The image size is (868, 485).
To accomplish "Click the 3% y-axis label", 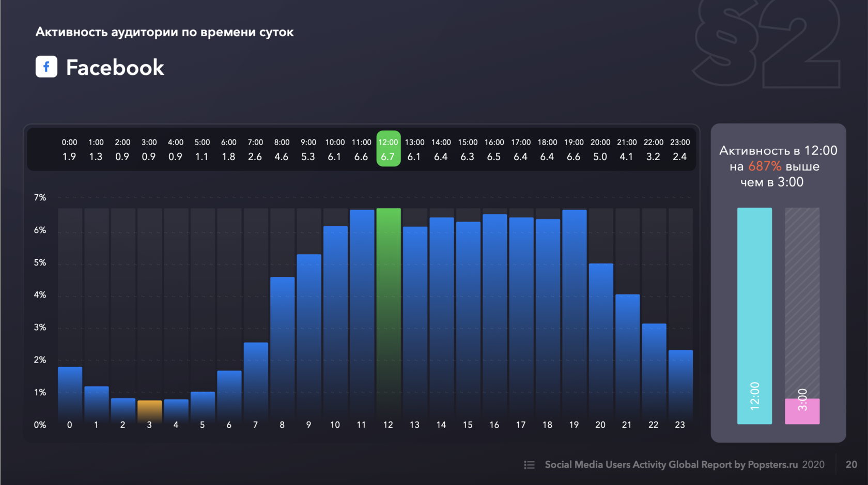I will click(40, 327).
